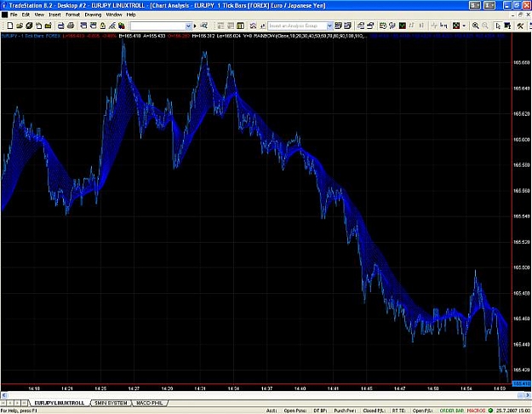Click the 25.7.2007 15:00 date-time status

[x=512, y=411]
